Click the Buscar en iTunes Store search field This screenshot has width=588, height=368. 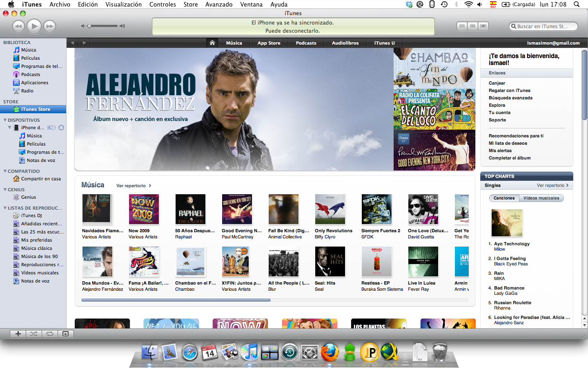point(543,26)
